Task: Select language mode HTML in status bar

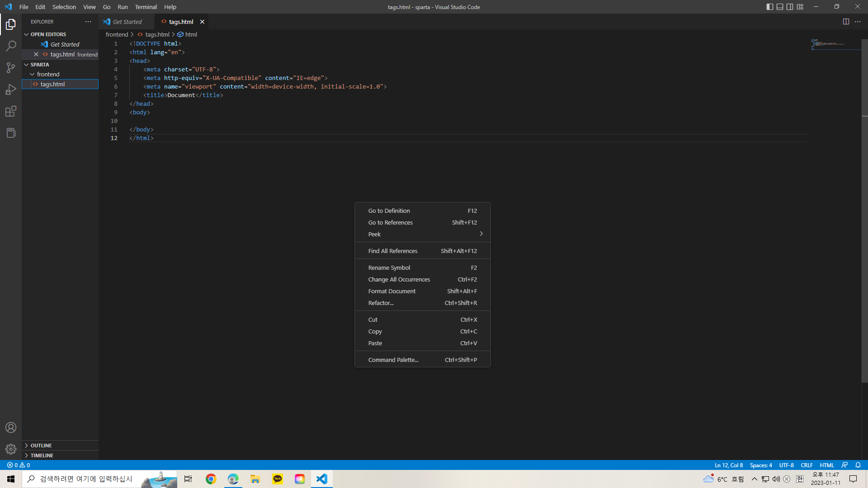Action: 827,465
